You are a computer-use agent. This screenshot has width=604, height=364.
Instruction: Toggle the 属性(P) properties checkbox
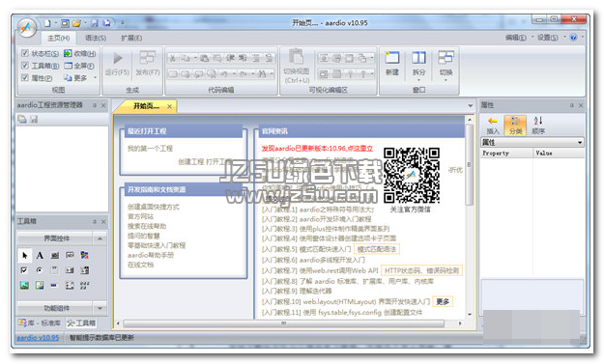point(25,78)
